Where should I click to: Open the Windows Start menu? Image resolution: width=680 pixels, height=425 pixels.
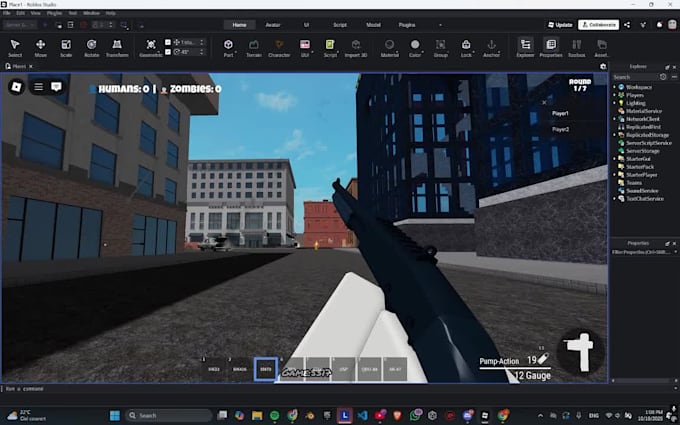[114, 415]
